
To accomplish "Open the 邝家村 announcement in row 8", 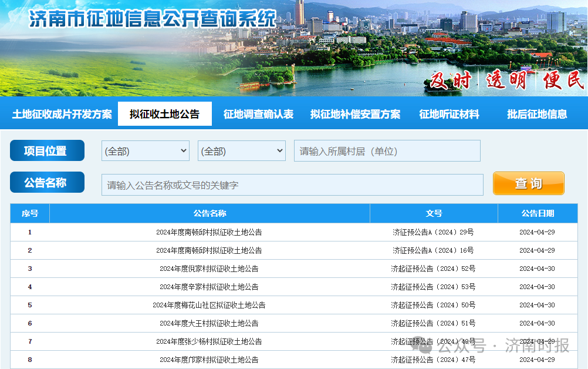I will tap(209, 360).
